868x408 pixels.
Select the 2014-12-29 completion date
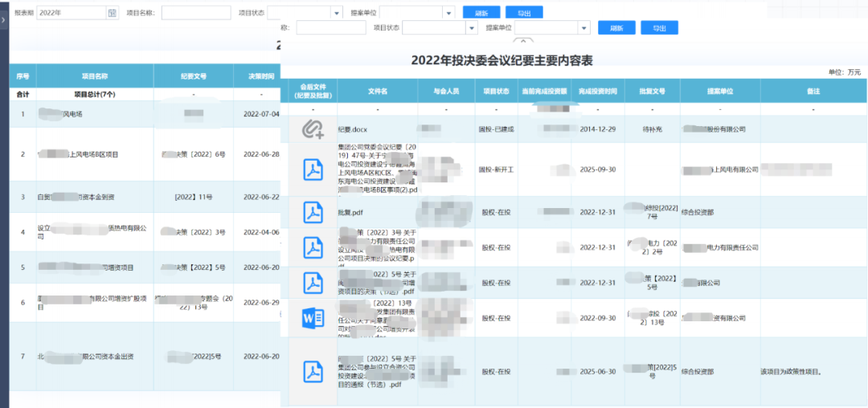click(x=597, y=129)
